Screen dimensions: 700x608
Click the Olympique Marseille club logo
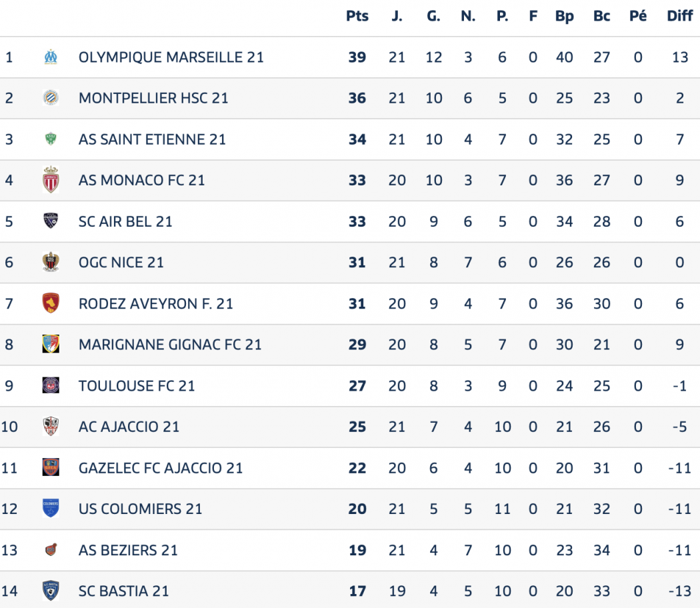click(x=51, y=57)
